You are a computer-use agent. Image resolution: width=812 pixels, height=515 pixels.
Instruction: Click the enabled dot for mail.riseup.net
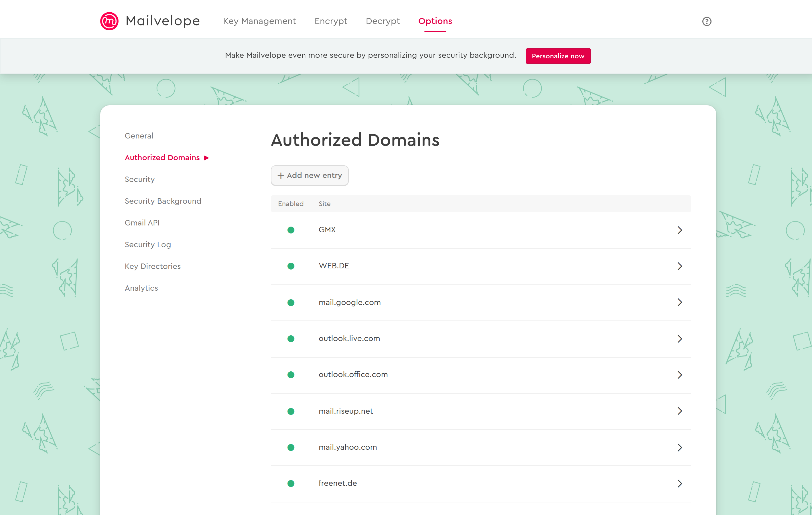tap(291, 411)
